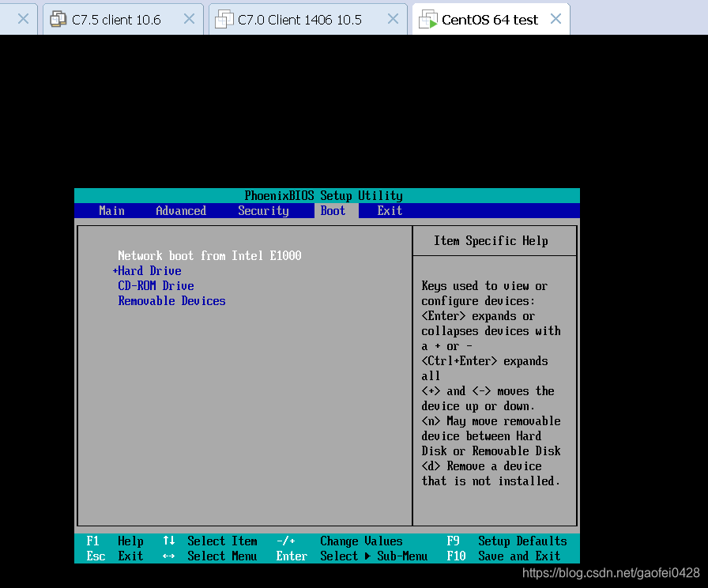Image resolution: width=708 pixels, height=588 pixels.
Task: Click the Enter Select Sub-Menu hint
Action: 352,556
